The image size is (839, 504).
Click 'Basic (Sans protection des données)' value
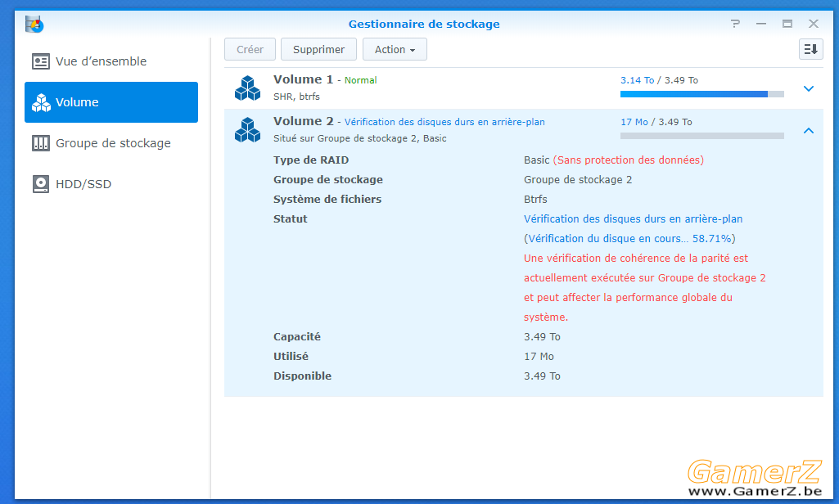pyautogui.click(x=614, y=160)
